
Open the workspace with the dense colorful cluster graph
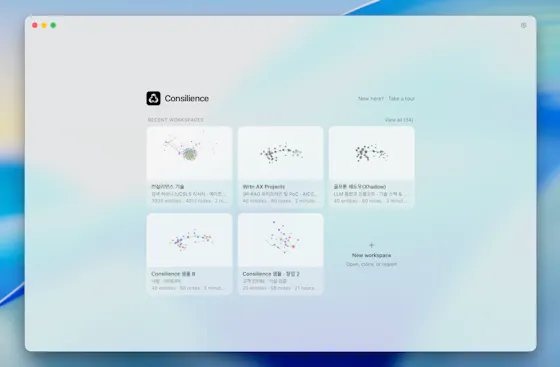[189, 166]
